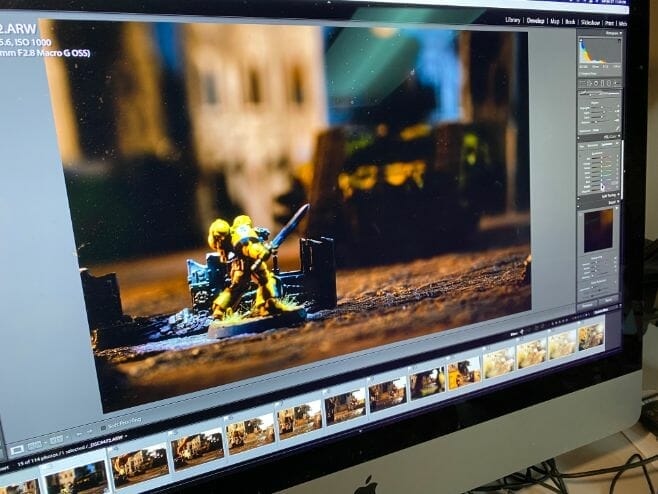Click the Sharpening Masking slider handle
Image resolution: width=658 pixels, height=494 pixels.
click(x=592, y=277)
